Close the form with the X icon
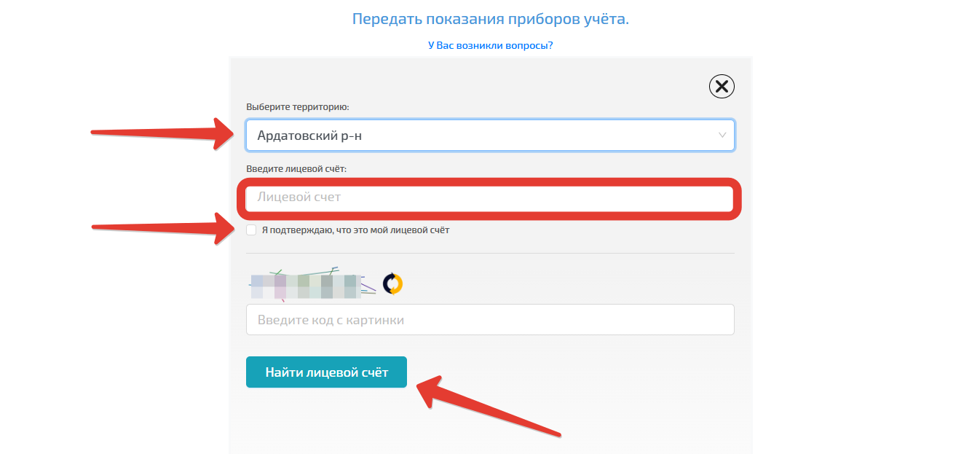Viewport: 980px width, 454px height. point(722,87)
